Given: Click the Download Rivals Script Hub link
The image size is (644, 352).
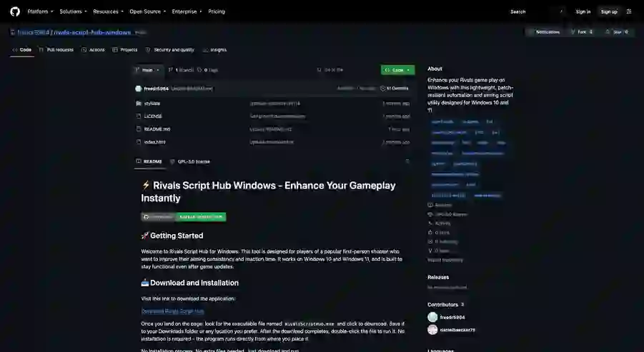Looking at the screenshot, I should click(x=172, y=311).
